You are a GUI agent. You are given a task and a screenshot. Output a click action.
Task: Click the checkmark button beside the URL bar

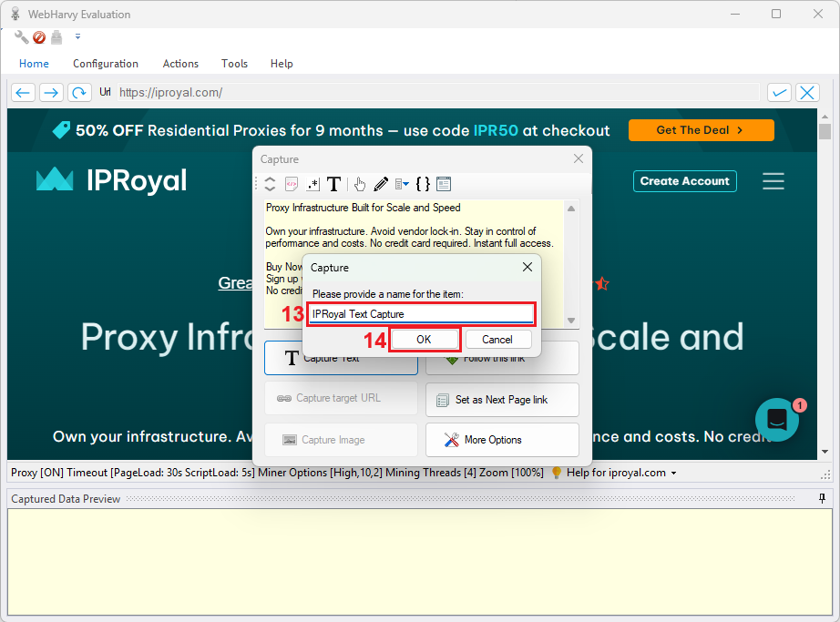pos(779,93)
